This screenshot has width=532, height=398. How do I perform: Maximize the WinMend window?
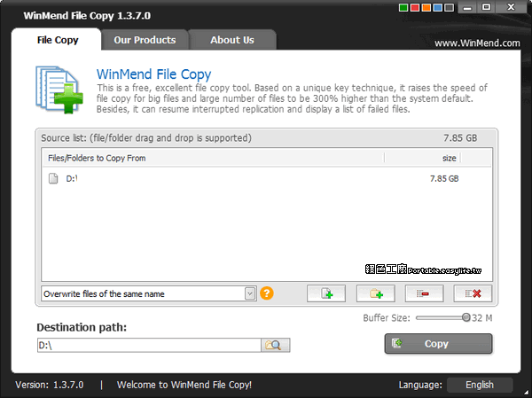(486, 7)
